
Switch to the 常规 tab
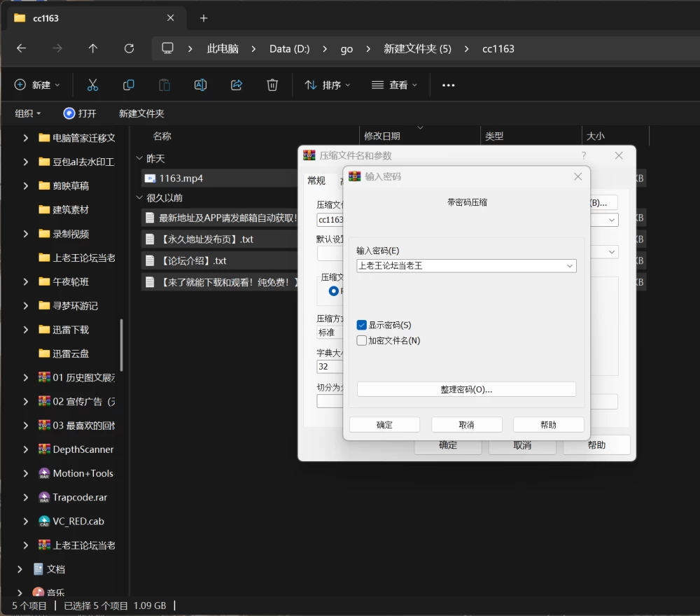(316, 181)
